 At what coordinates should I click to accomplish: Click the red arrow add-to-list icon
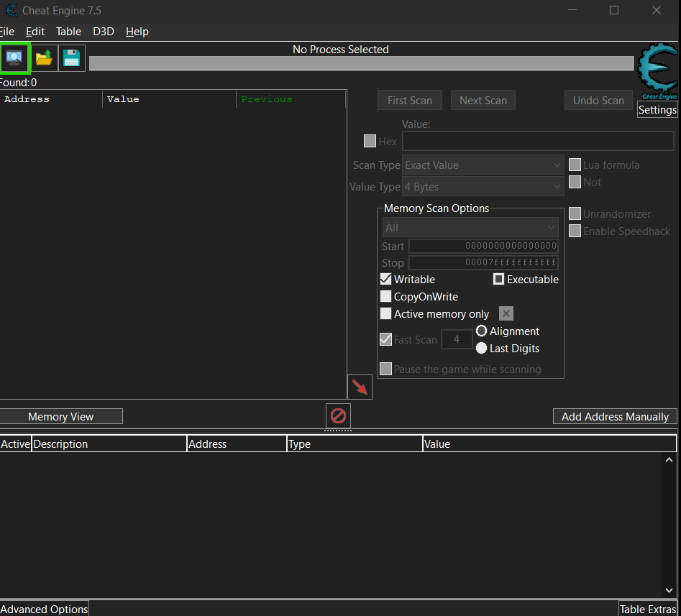(360, 387)
